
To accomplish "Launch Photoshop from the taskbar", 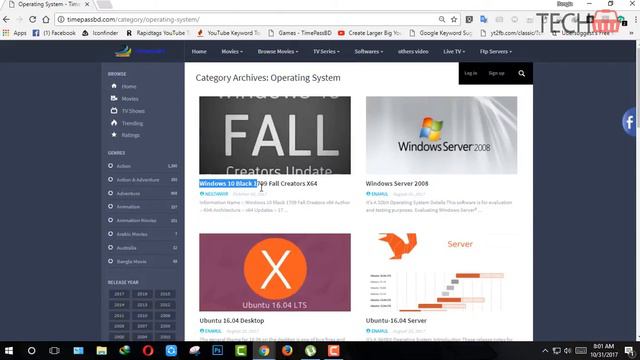I will click(218, 351).
